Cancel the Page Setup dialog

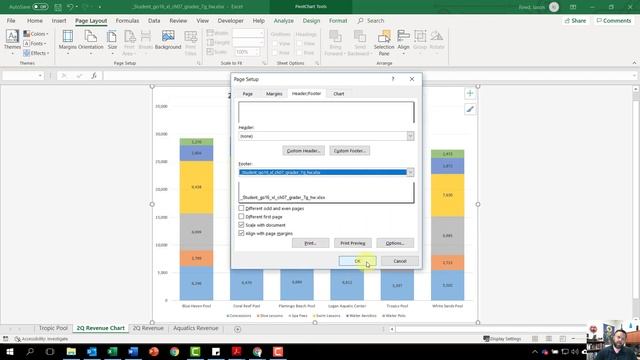click(400, 261)
